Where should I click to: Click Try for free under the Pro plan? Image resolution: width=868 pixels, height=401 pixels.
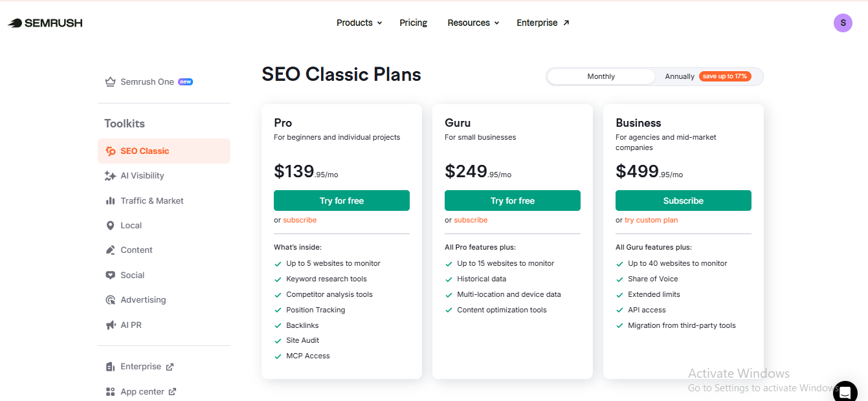pos(341,200)
